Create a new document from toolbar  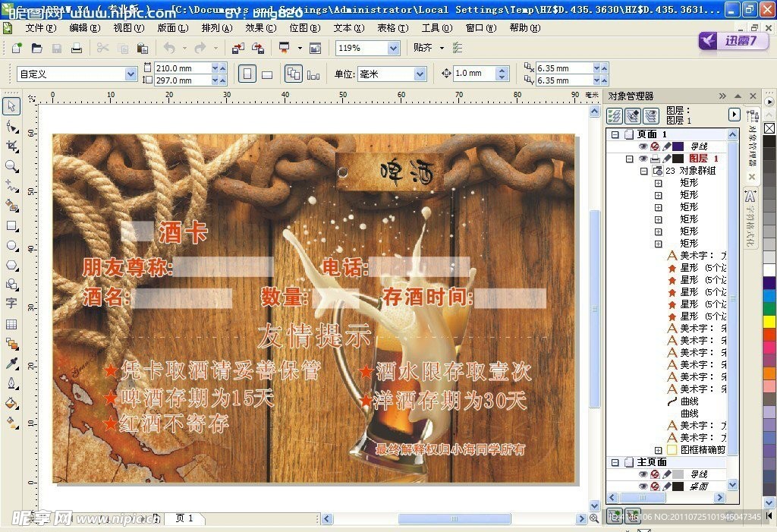coord(17,48)
